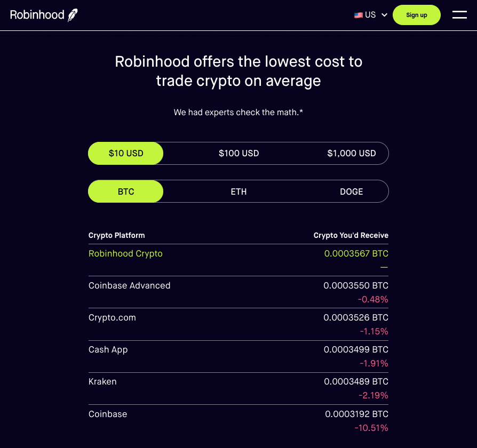Click the Cash App platform row
The image size is (477, 448).
[238, 356]
